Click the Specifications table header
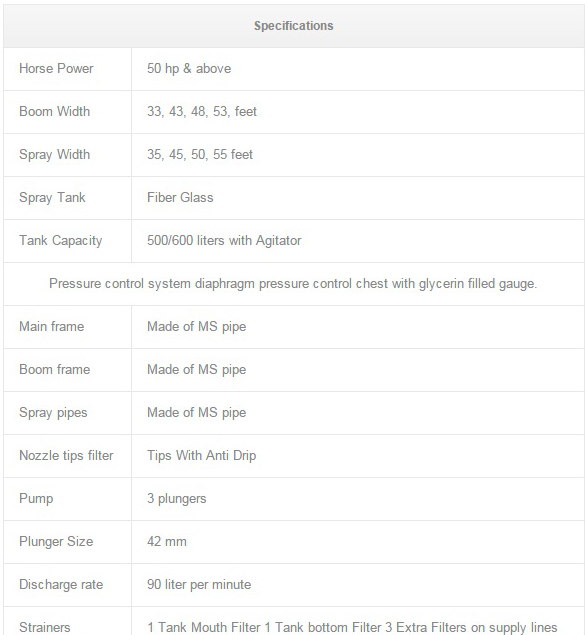The image size is (585, 635). coord(294,26)
